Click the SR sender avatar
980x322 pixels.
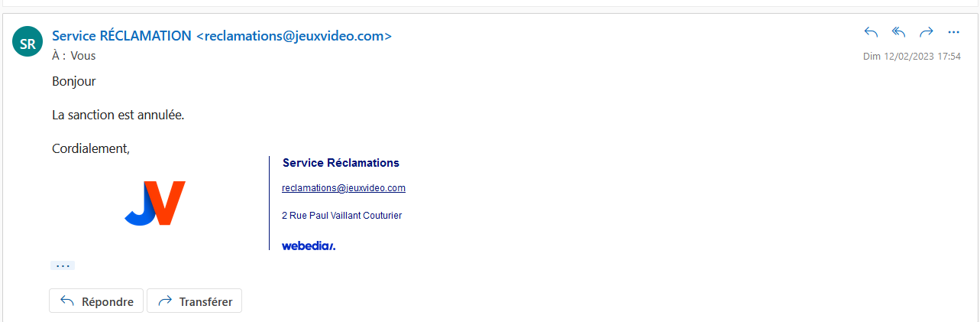coord(27,44)
